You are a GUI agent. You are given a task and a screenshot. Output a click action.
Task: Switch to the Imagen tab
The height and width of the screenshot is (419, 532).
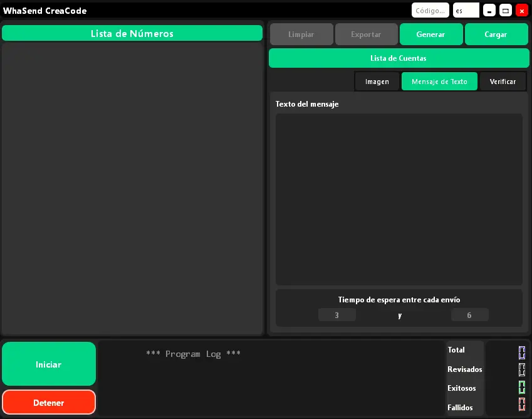coord(377,81)
